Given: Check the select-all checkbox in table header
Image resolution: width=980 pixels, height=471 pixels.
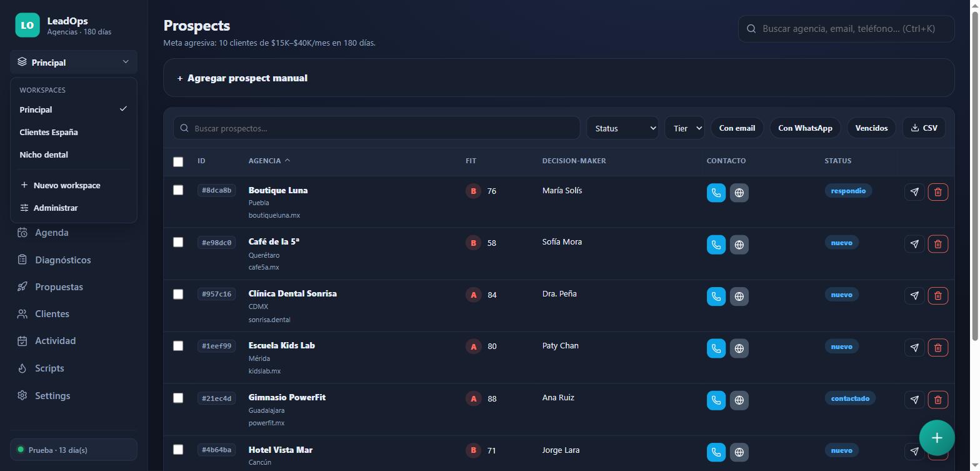Looking at the screenshot, I should pos(178,162).
